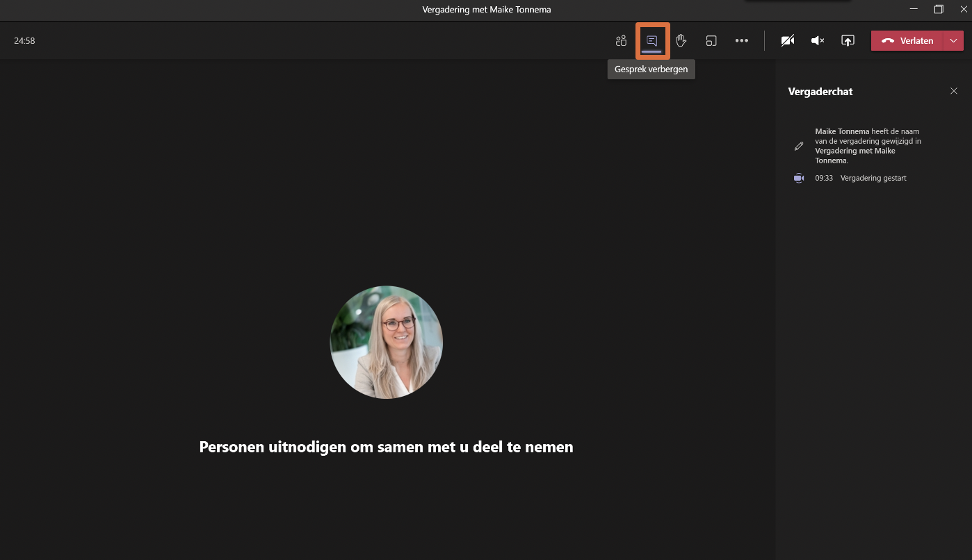Share content with the share screen icon

tap(848, 41)
